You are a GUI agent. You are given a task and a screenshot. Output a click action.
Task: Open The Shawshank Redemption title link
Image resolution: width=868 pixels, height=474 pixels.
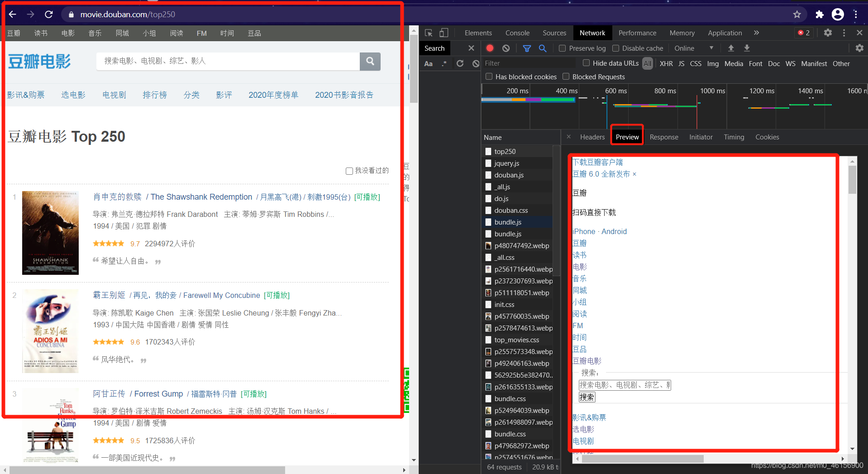pos(201,197)
